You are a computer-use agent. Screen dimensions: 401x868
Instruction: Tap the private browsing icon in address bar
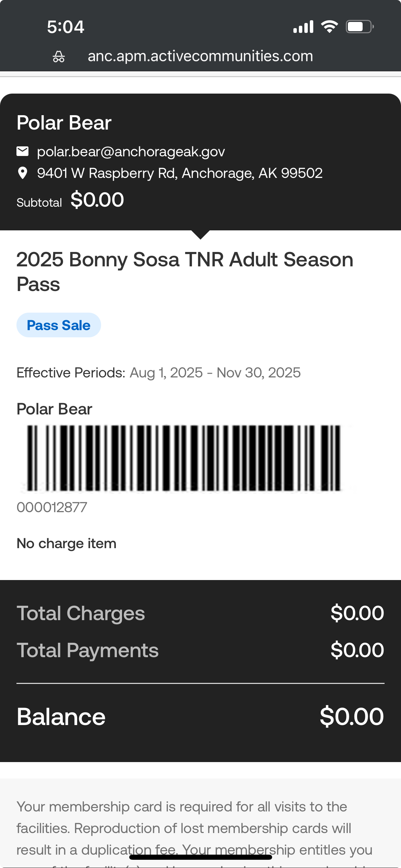coord(59,57)
